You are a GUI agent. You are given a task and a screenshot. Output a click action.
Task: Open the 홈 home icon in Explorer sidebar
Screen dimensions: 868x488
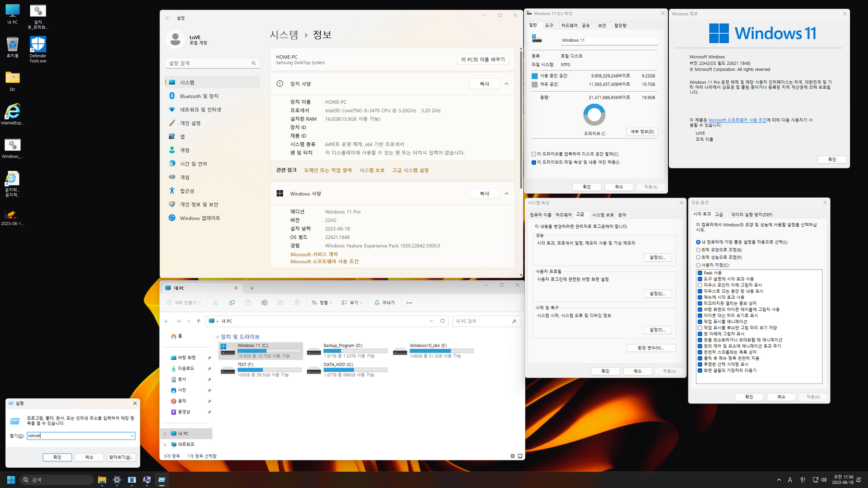(174, 336)
